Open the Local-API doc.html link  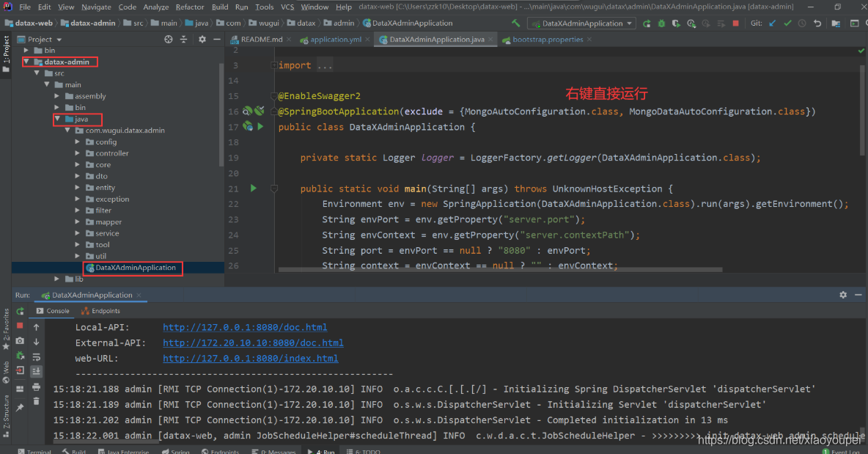point(245,327)
